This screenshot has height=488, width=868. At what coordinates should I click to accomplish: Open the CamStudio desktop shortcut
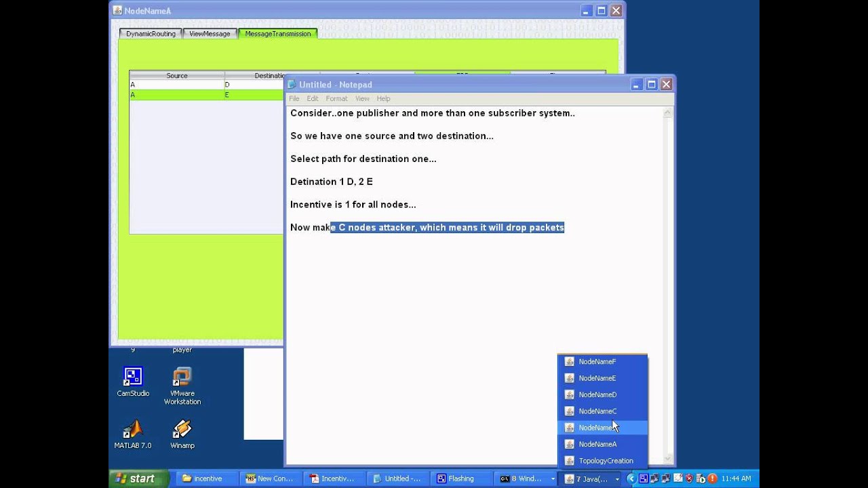(x=133, y=382)
